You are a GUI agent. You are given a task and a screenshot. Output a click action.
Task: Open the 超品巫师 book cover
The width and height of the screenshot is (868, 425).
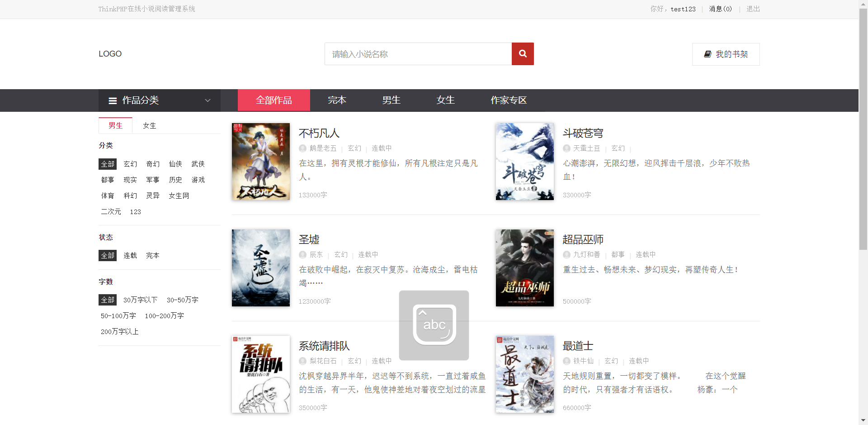(525, 268)
